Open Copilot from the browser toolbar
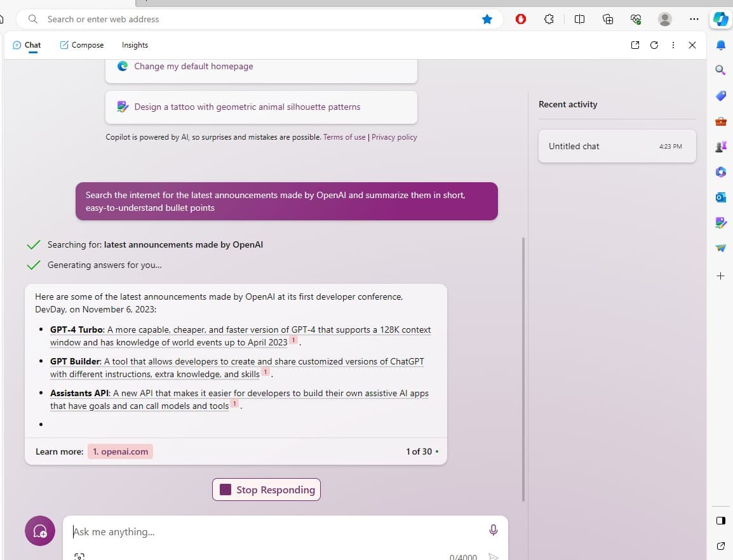 [x=721, y=19]
